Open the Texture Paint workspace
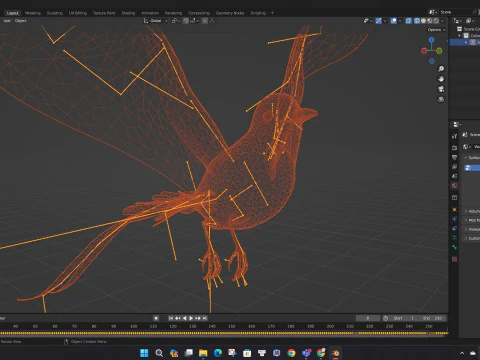 click(104, 13)
